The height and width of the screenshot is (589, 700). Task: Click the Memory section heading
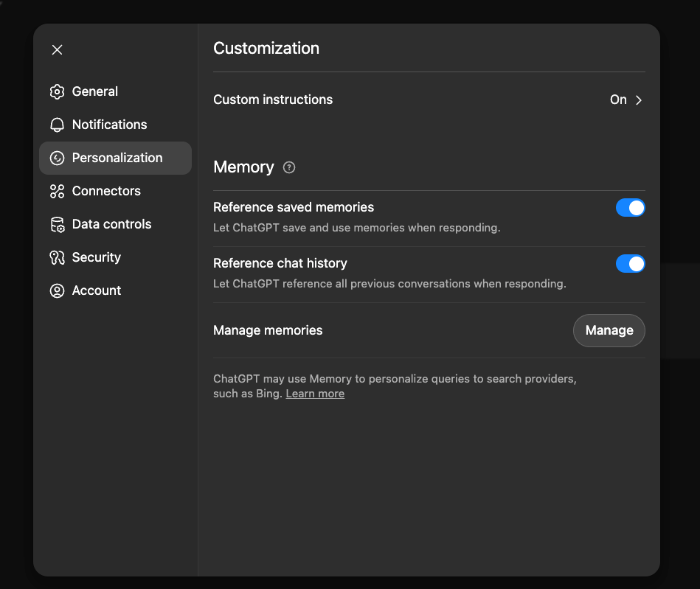point(243,167)
